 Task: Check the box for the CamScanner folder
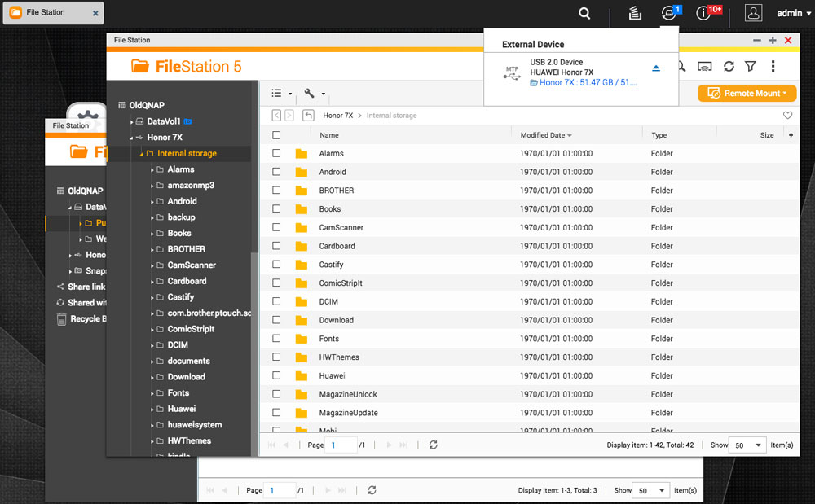(x=276, y=227)
